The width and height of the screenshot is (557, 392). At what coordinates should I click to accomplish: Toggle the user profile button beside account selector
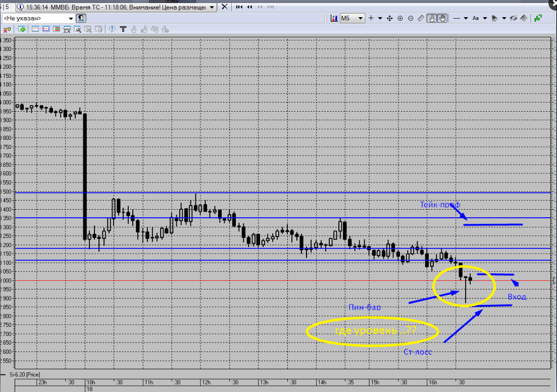tap(81, 18)
